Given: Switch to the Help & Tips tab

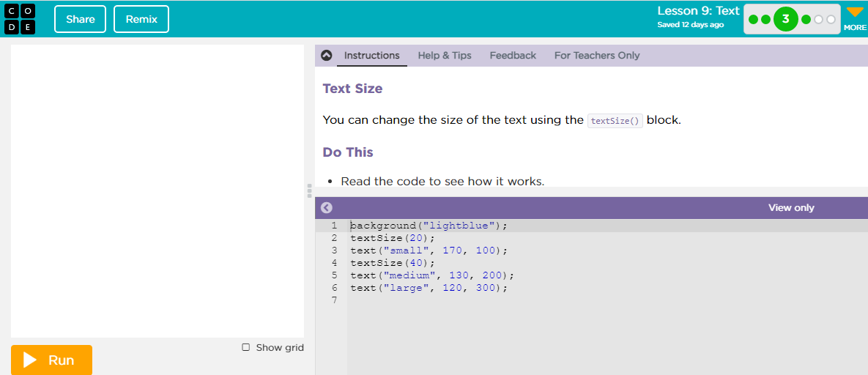Looking at the screenshot, I should coord(445,56).
